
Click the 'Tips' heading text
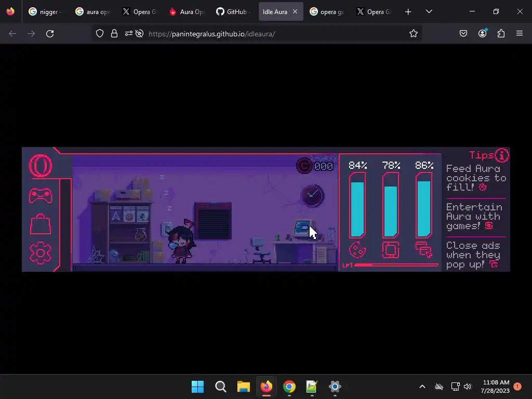[481, 155]
